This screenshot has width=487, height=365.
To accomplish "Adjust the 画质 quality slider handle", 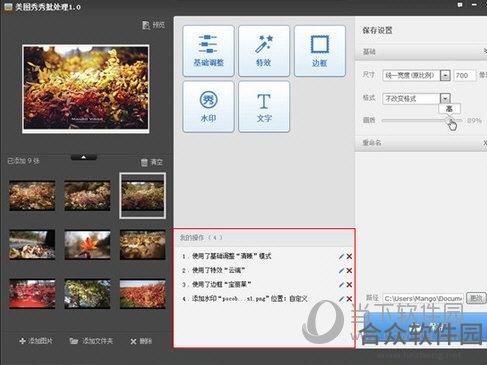I will pyautogui.click(x=450, y=120).
